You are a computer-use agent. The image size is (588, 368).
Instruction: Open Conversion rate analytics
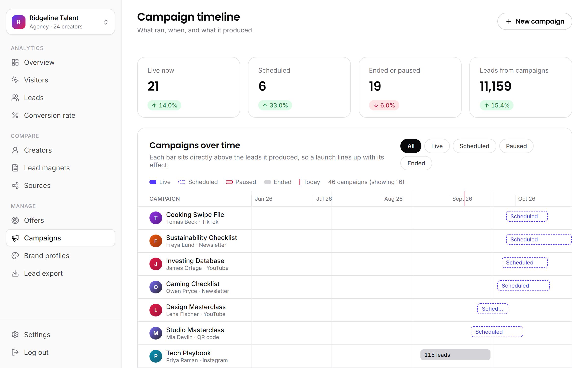coord(61,115)
